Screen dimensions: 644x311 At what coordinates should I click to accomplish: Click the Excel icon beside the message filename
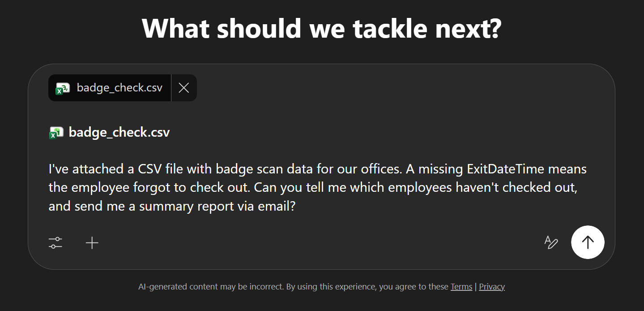coord(55,132)
